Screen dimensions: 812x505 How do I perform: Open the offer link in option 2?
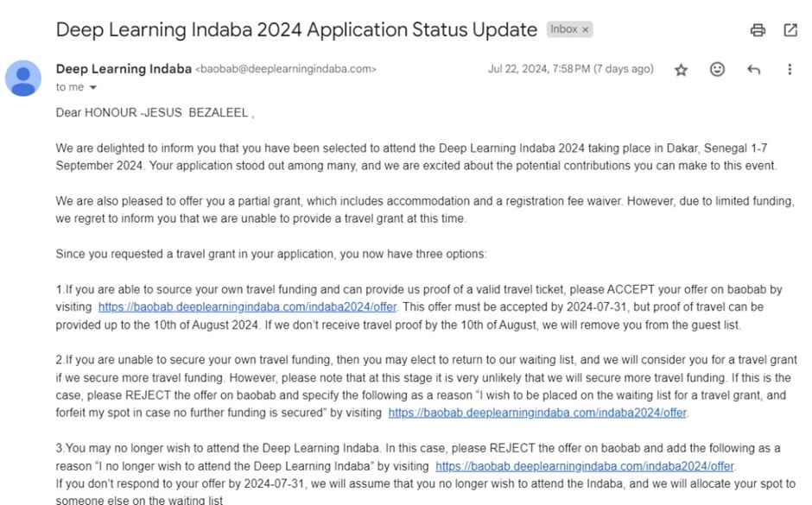(x=537, y=413)
